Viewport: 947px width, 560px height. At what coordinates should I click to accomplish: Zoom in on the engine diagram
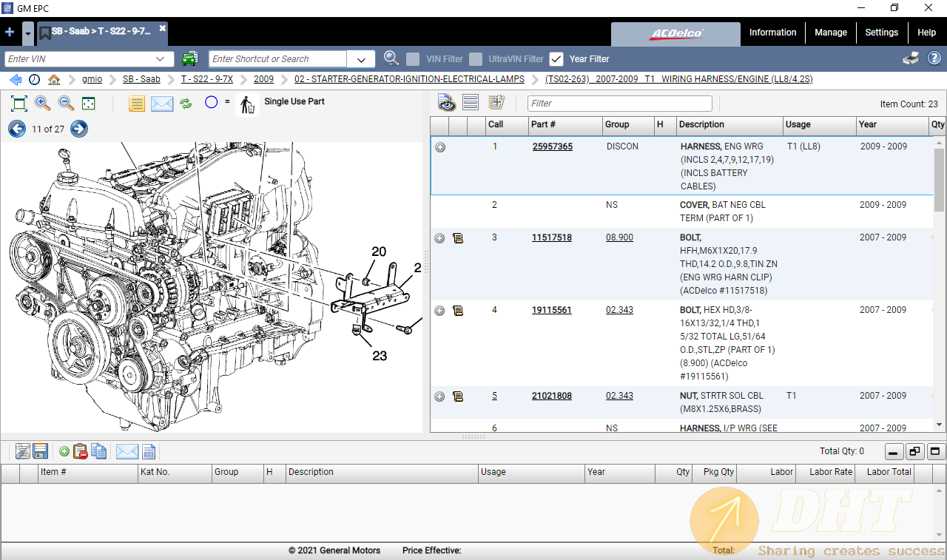point(42,104)
